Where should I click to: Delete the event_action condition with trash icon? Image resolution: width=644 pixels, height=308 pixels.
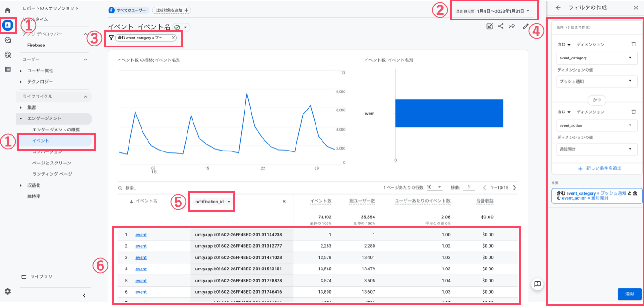pos(634,112)
